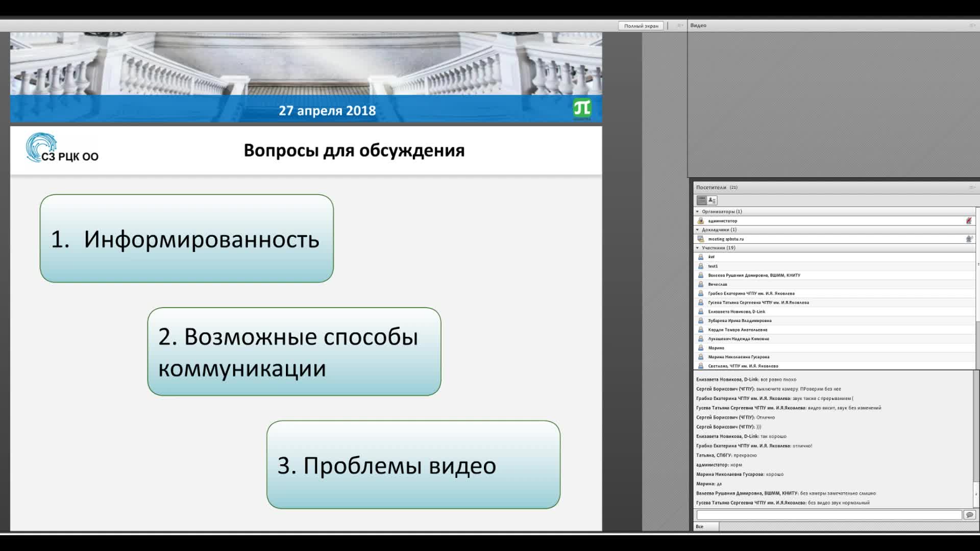Screen dimensions: 980x551
Task: Select attendee Елизавета Новикова, D-Link in list
Action: [x=835, y=312]
